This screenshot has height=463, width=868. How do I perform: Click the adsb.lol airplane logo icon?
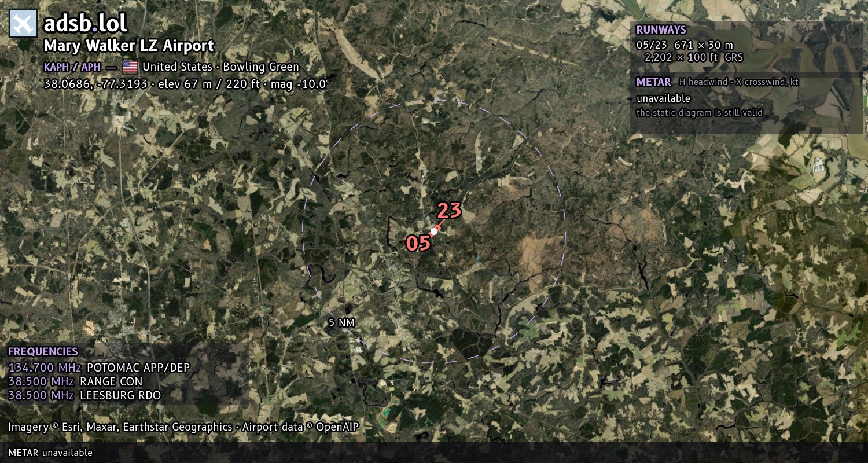[23, 24]
